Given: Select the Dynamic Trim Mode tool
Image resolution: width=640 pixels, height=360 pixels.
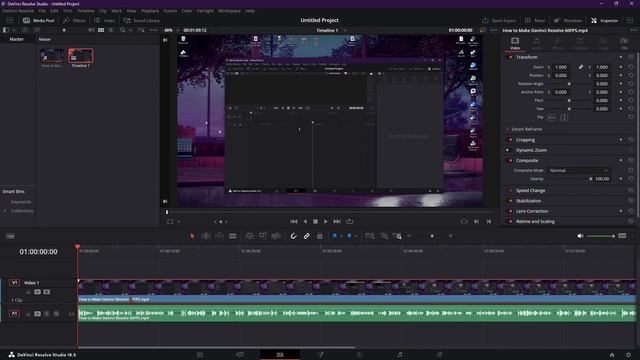Looking at the screenshot, I should [219, 236].
